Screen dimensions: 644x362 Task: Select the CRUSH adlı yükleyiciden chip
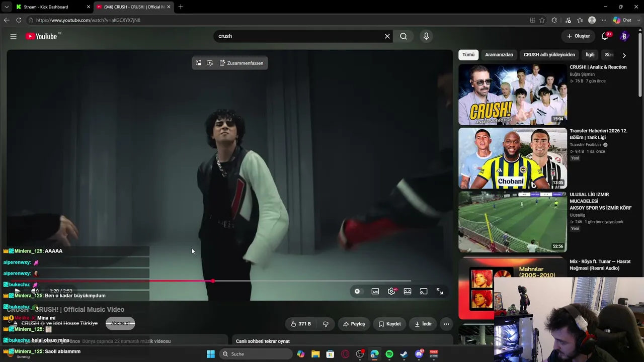[549, 55]
